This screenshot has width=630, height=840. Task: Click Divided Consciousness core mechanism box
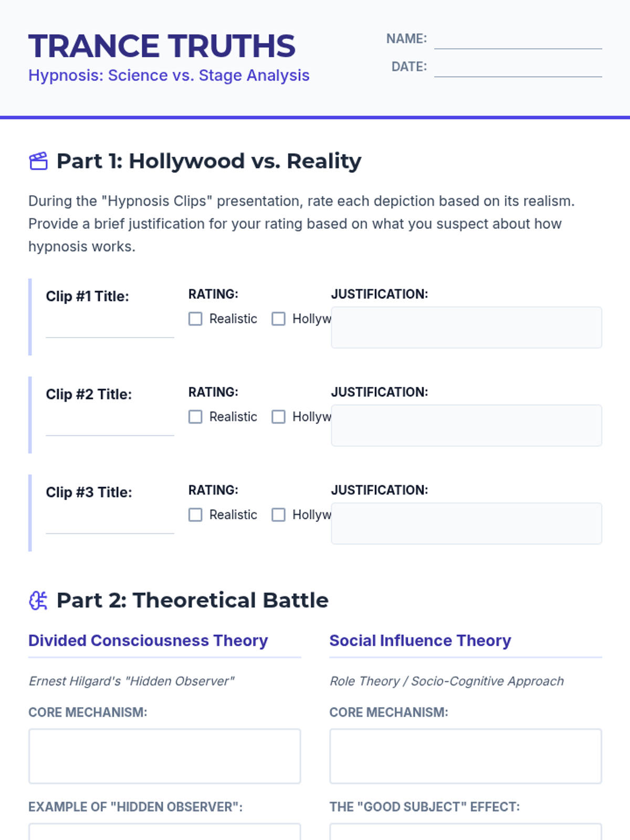(164, 756)
